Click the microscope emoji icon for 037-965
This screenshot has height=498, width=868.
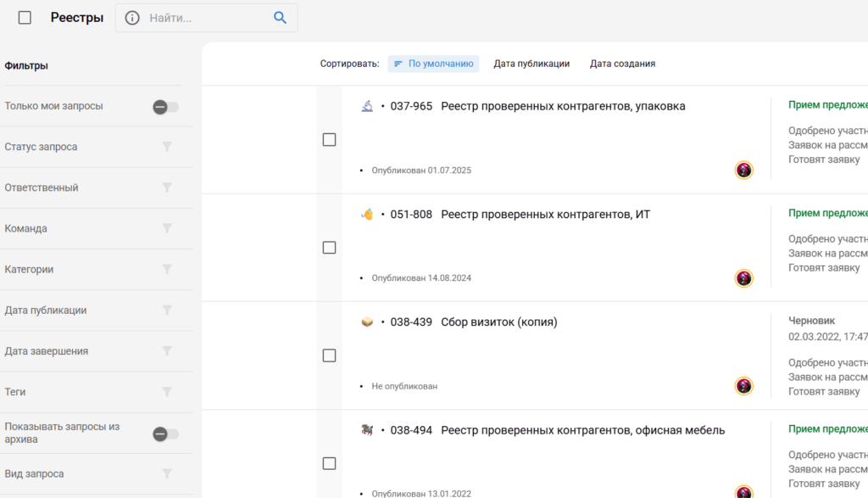(x=367, y=106)
